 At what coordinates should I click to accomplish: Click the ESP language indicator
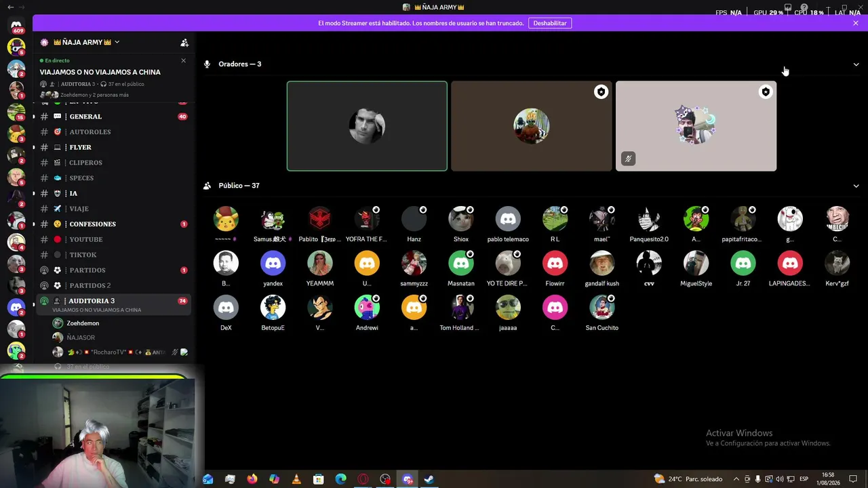pyautogui.click(x=804, y=479)
